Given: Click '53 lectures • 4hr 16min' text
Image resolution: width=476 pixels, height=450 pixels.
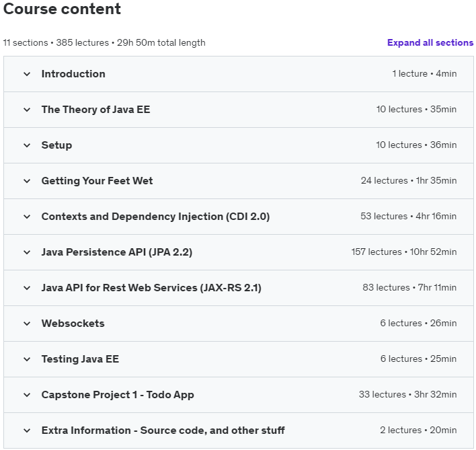Looking at the screenshot, I should click(x=409, y=216).
